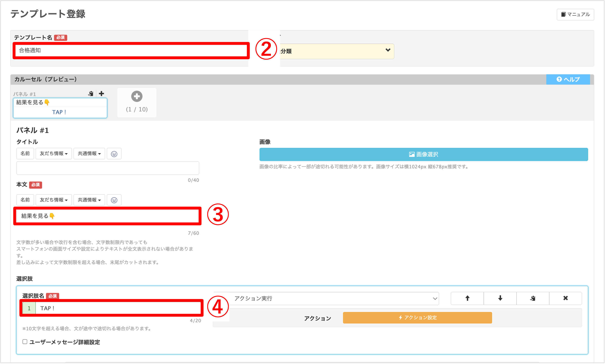This screenshot has width=605, height=364.
Task: Open the マニュアル manual button
Action: coord(575,14)
